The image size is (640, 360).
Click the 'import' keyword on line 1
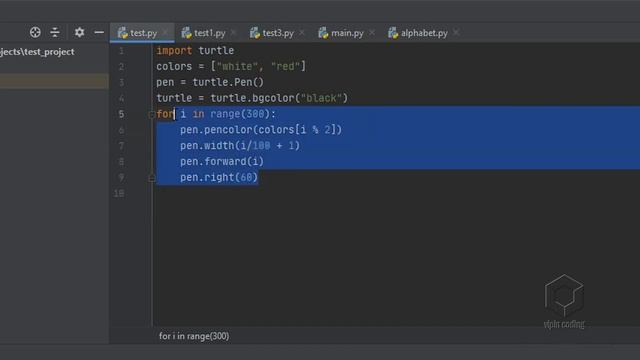[x=174, y=51]
